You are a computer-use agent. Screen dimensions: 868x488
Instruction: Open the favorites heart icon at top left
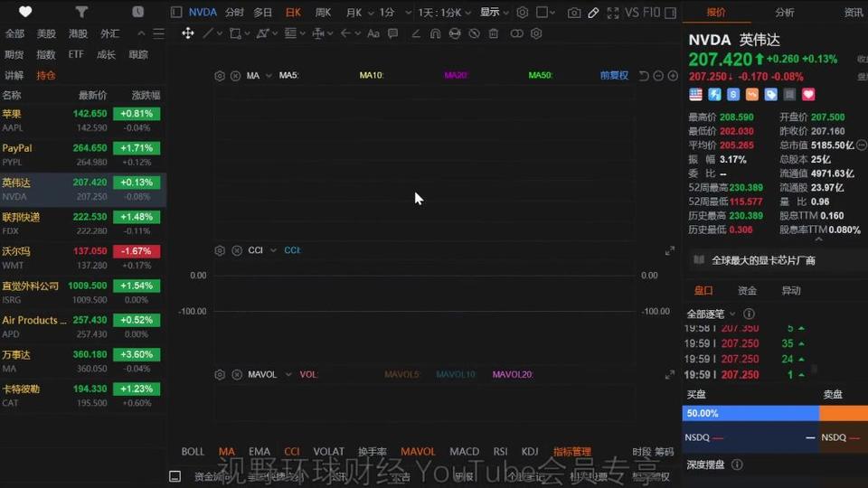tap(25, 12)
